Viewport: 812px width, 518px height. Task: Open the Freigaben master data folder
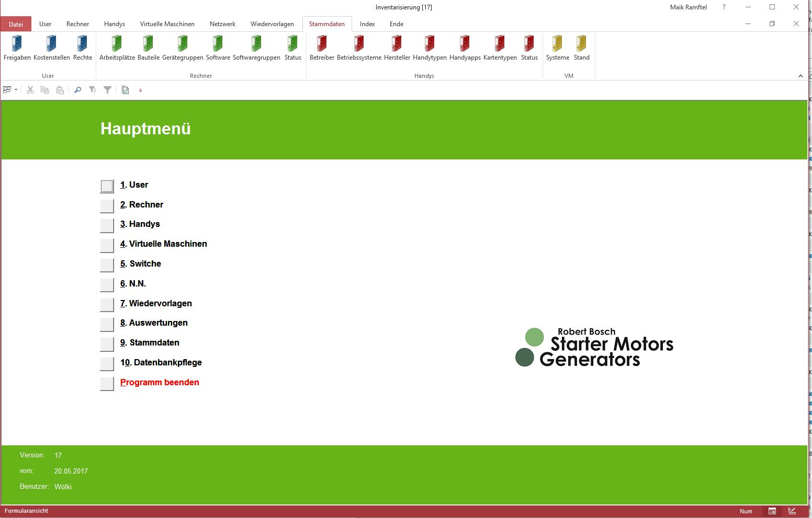[17, 48]
